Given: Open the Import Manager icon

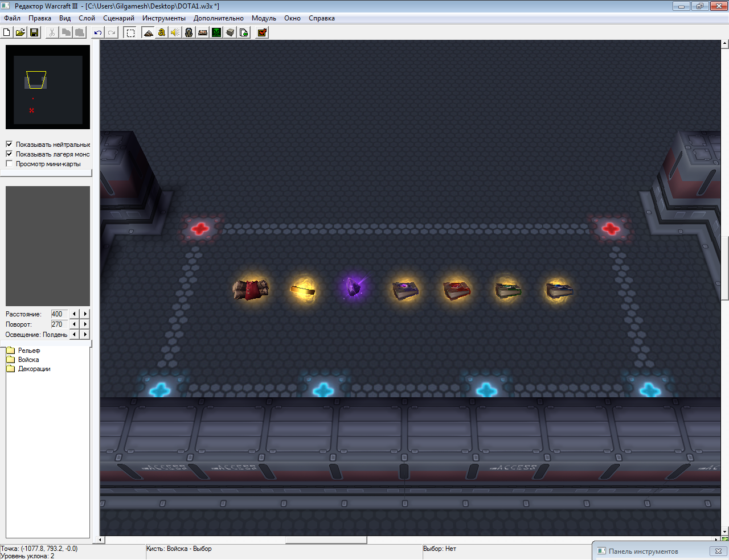Looking at the screenshot, I should coord(244,32).
